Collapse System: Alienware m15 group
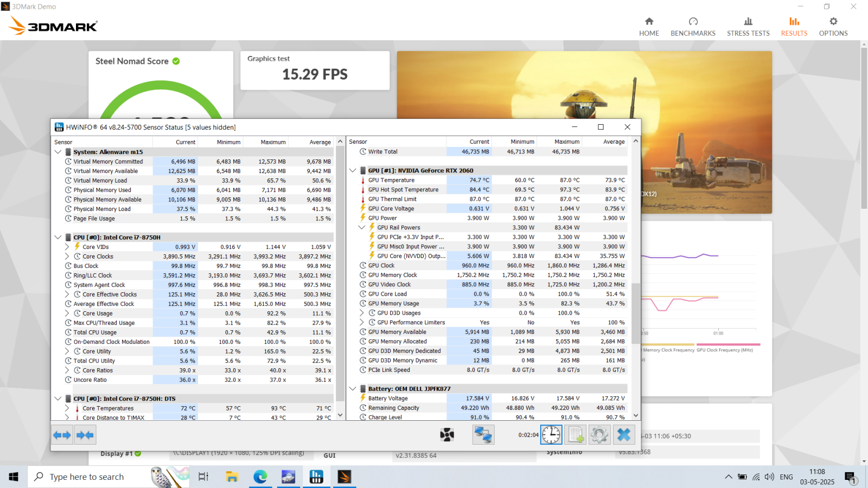 [58, 152]
